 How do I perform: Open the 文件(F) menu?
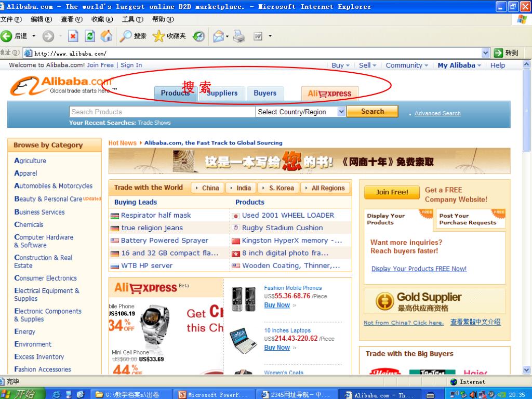(x=11, y=19)
